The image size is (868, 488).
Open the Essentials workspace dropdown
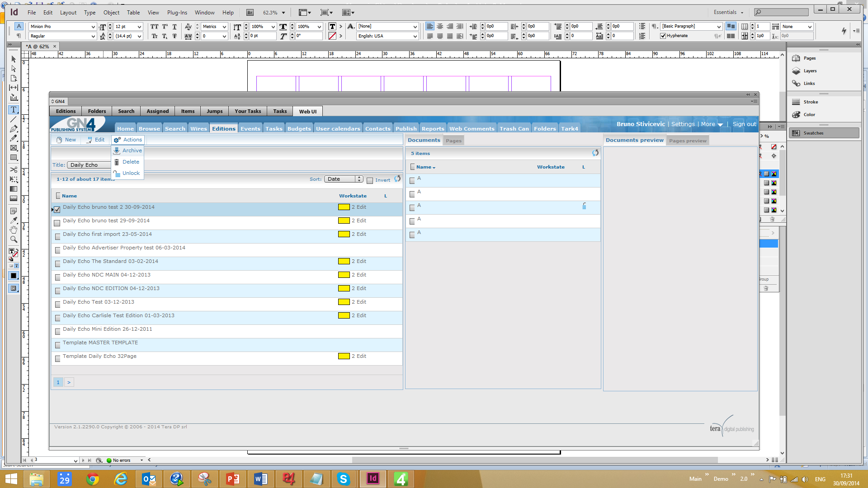point(728,12)
